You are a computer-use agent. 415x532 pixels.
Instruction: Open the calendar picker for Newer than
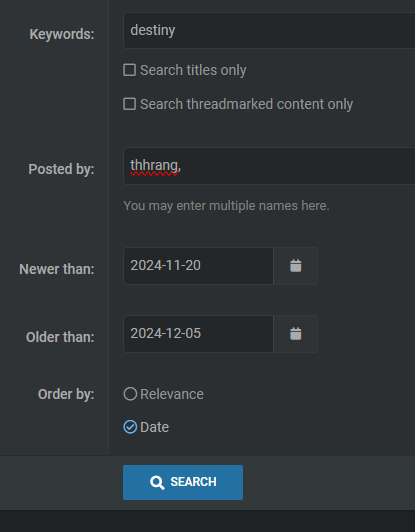(x=296, y=266)
